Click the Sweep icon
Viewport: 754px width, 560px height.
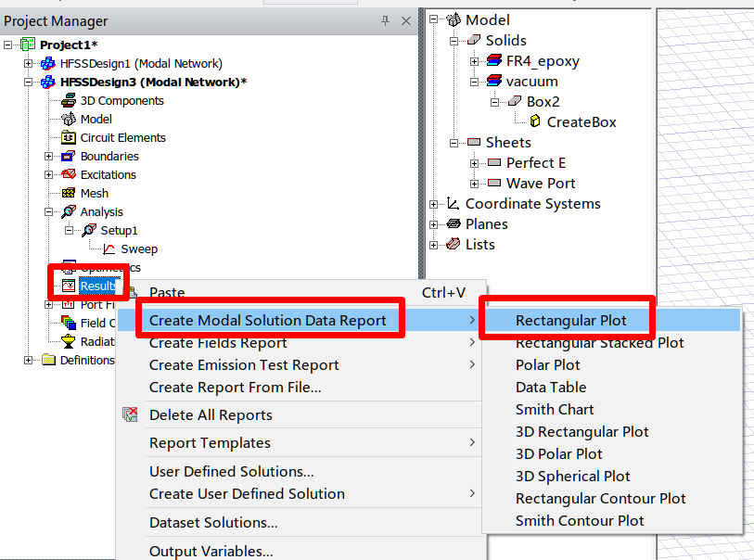click(109, 249)
